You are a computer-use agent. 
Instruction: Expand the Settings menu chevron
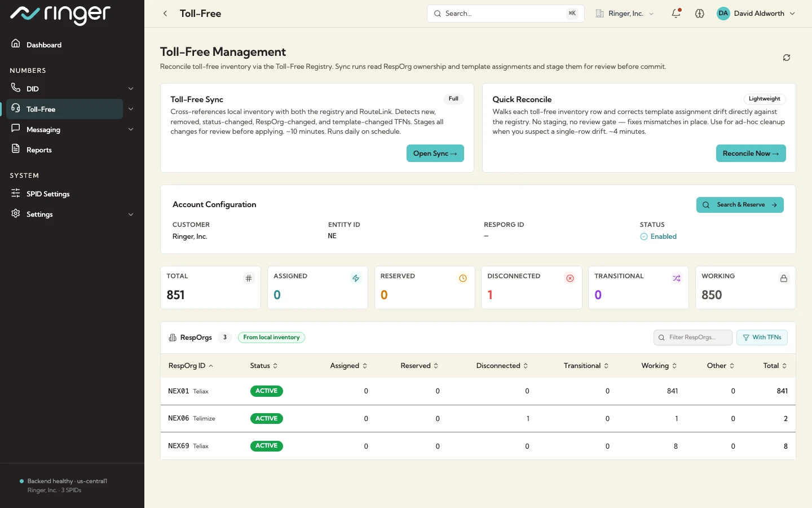(131, 214)
